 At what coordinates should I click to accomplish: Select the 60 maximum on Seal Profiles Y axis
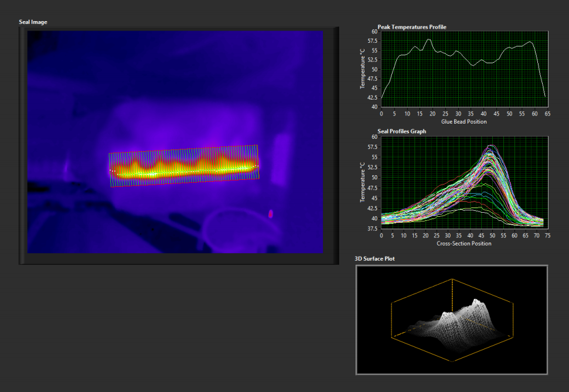tap(374, 137)
